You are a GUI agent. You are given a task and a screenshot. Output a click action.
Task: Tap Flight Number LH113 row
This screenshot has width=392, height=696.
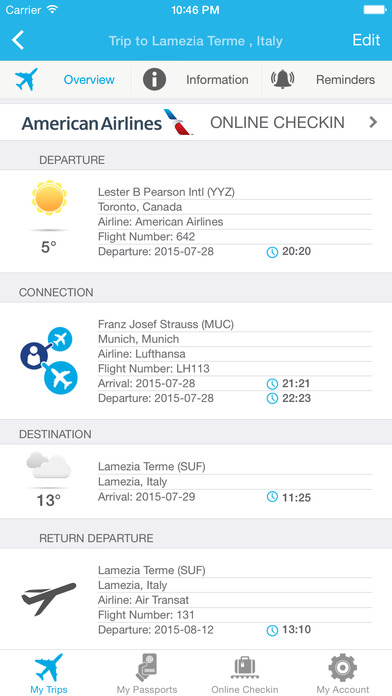235,368
